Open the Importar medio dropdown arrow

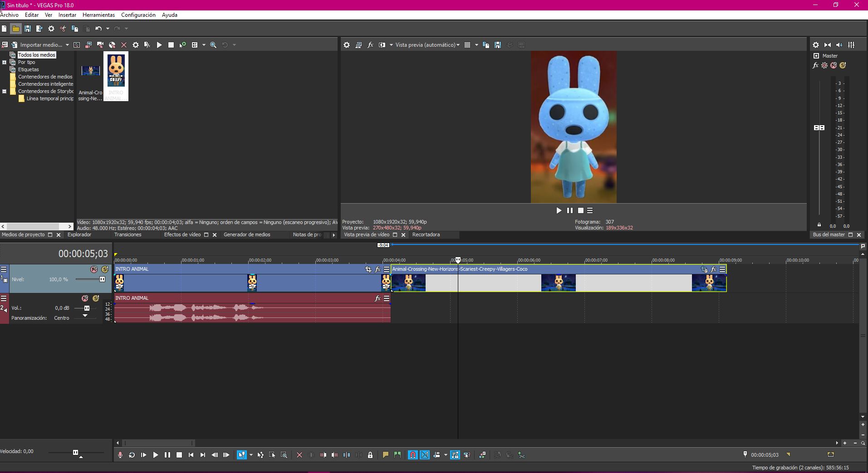point(67,45)
